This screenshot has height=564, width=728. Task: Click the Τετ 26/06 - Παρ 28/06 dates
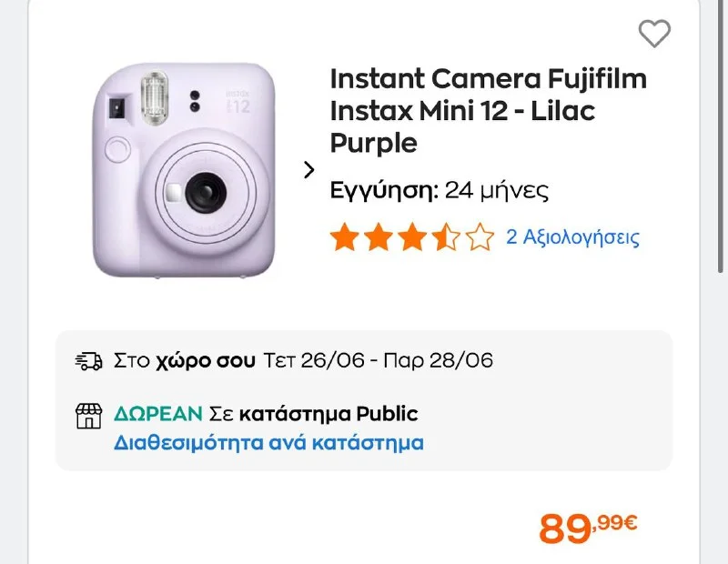pyautogui.click(x=378, y=361)
